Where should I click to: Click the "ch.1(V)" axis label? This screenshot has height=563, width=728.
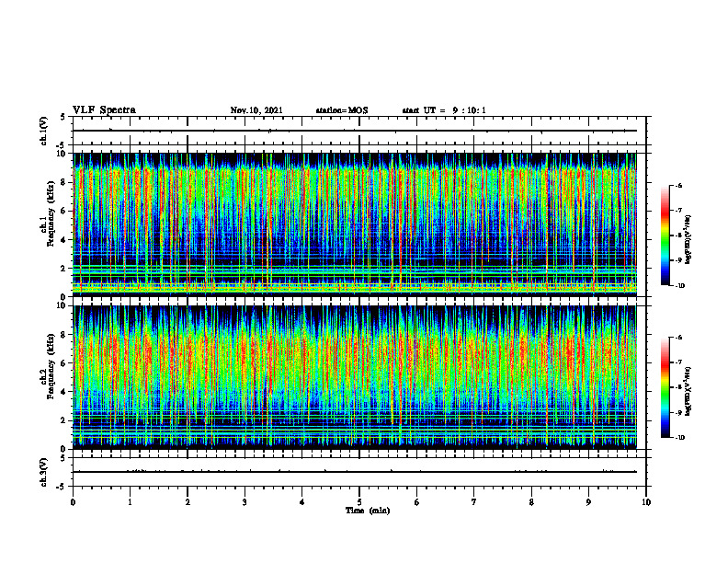(44, 131)
